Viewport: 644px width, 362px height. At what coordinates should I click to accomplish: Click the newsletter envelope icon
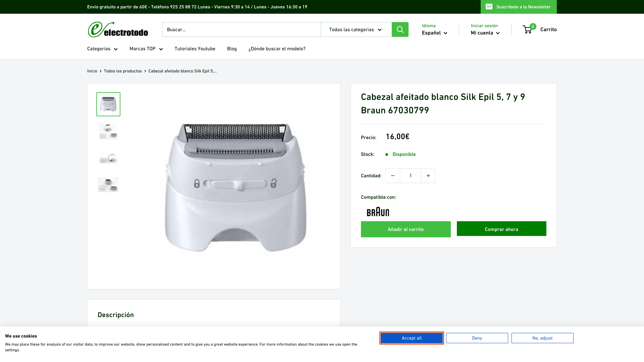489,7
